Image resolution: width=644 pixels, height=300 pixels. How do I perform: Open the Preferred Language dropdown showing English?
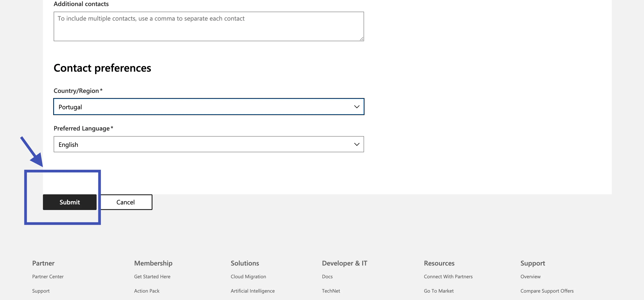[x=209, y=144]
